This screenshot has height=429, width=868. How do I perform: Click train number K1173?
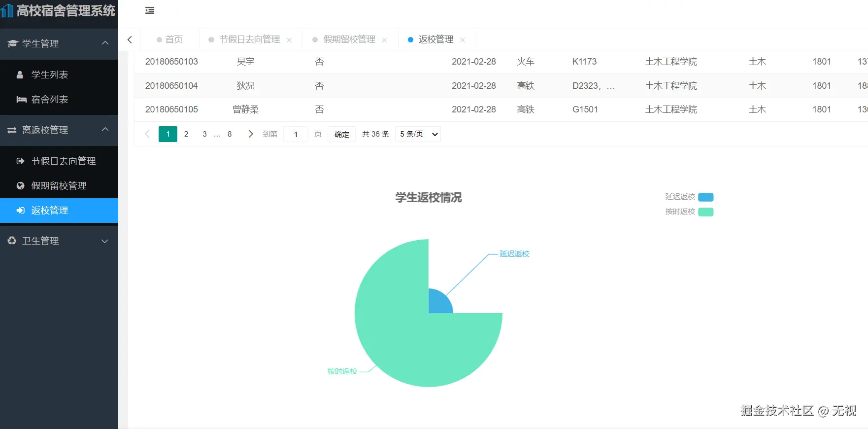pyautogui.click(x=584, y=62)
